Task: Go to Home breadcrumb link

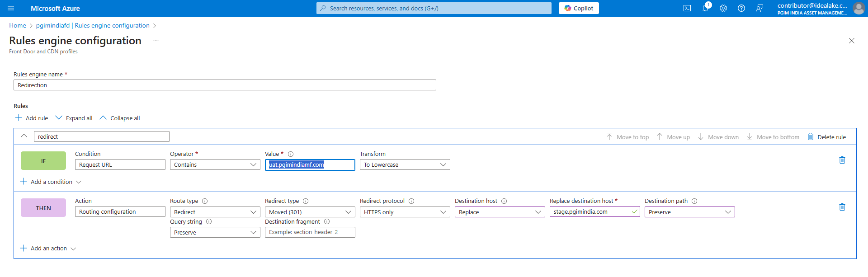Action: coord(18,25)
